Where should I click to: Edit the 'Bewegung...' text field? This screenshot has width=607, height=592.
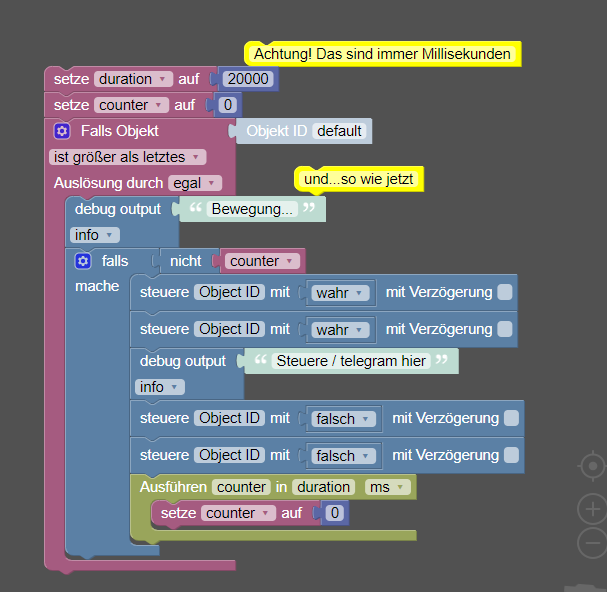252,209
